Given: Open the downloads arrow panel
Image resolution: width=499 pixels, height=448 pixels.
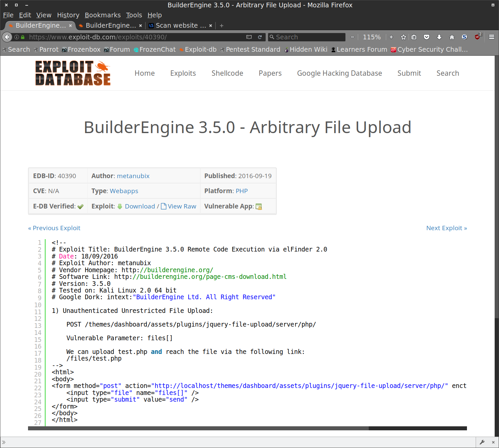Looking at the screenshot, I should pos(439,37).
